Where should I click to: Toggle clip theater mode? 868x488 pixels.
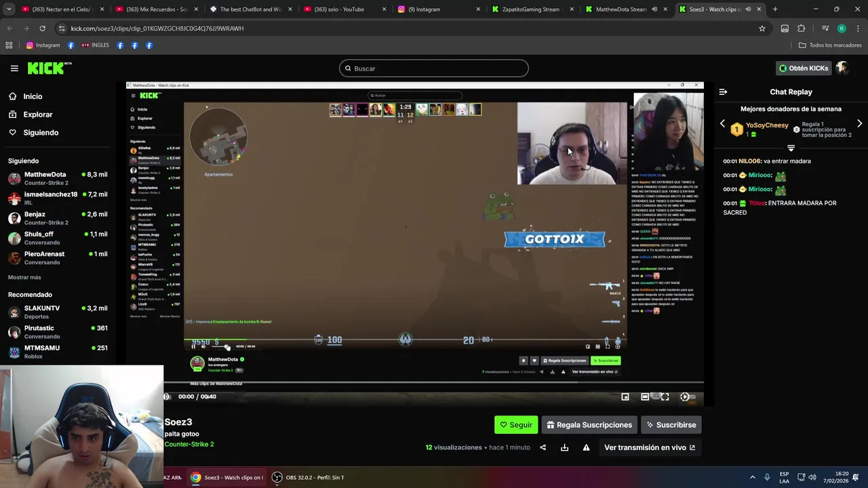[x=645, y=396]
